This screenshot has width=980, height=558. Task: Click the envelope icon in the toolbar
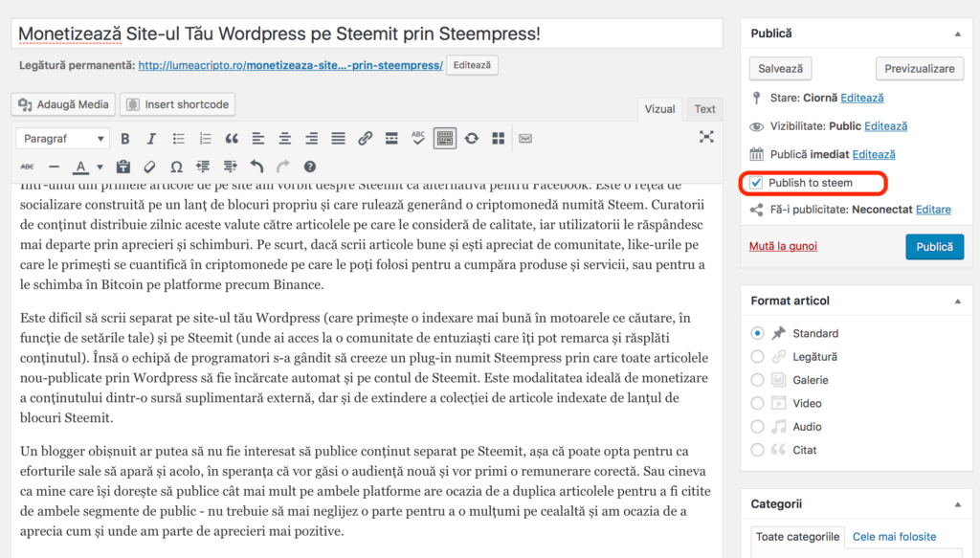(525, 139)
